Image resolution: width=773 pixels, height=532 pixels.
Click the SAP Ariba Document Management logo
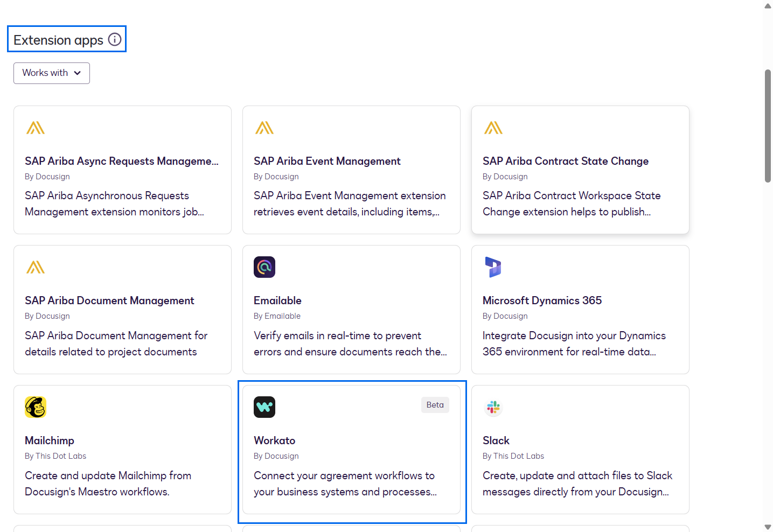click(36, 267)
